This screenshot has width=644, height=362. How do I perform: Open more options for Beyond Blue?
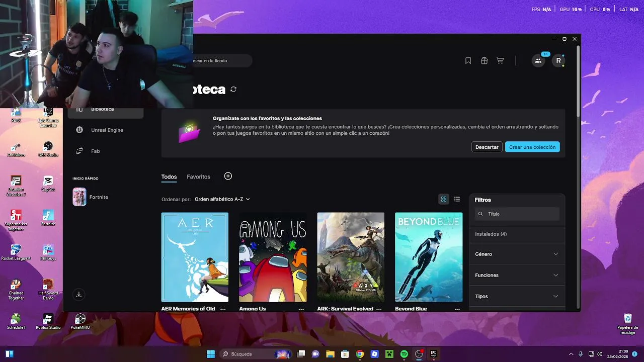(457, 309)
